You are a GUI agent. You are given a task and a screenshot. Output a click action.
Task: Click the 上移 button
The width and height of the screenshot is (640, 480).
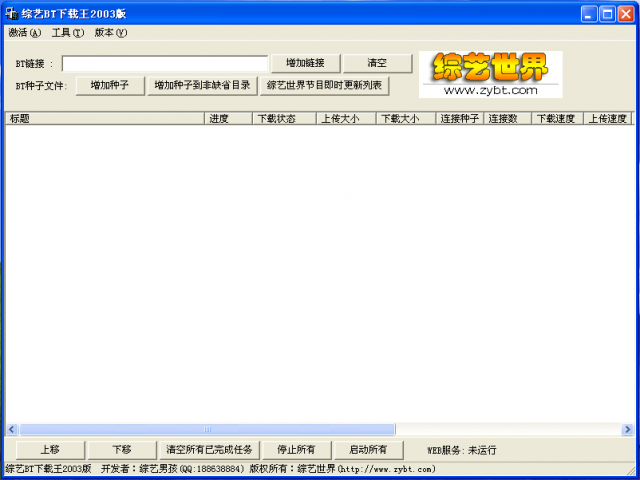(x=50, y=450)
